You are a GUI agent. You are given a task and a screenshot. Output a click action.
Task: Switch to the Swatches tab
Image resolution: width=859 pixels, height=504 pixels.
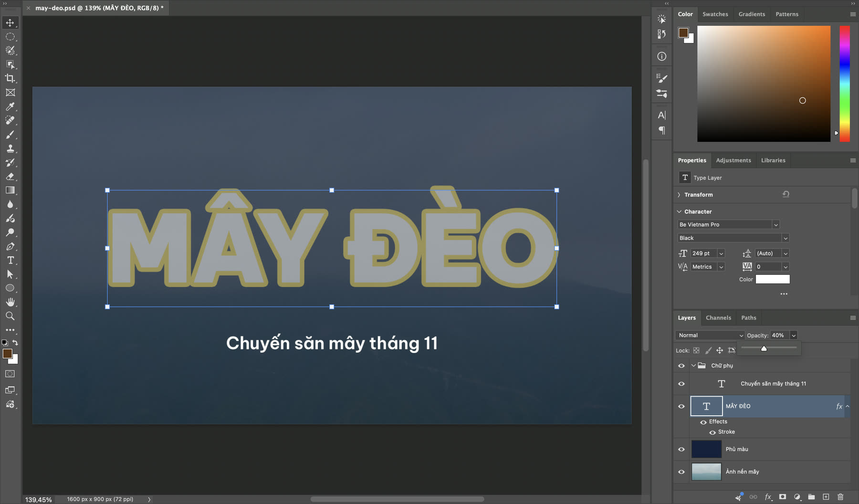pos(715,14)
